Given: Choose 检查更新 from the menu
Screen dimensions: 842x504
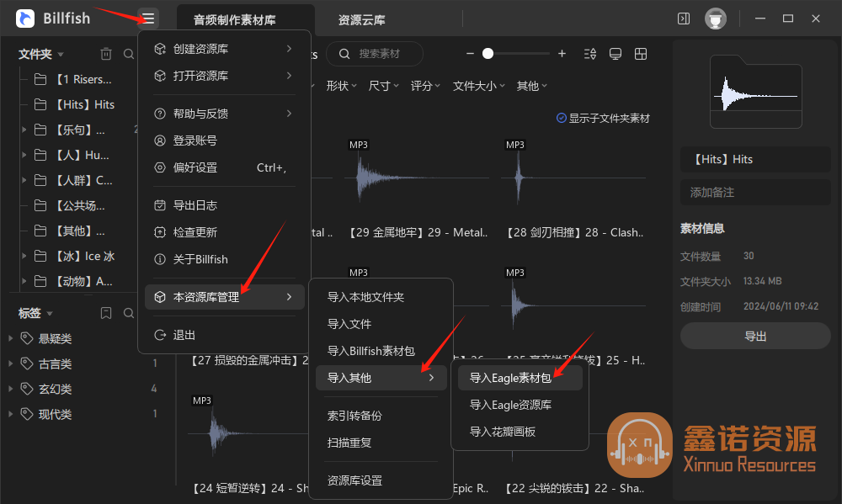Looking at the screenshot, I should click(225, 232).
